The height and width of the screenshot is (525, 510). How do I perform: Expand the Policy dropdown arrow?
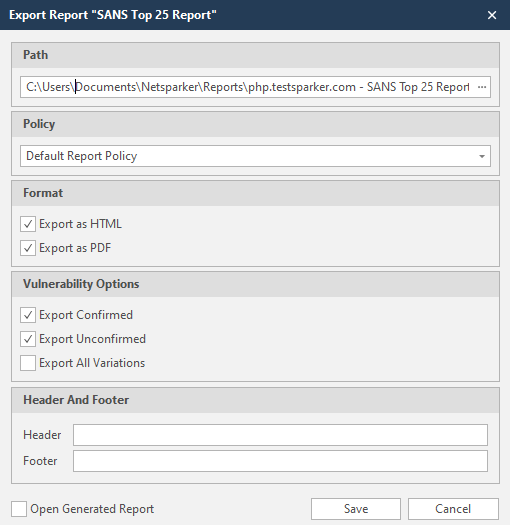(x=482, y=156)
